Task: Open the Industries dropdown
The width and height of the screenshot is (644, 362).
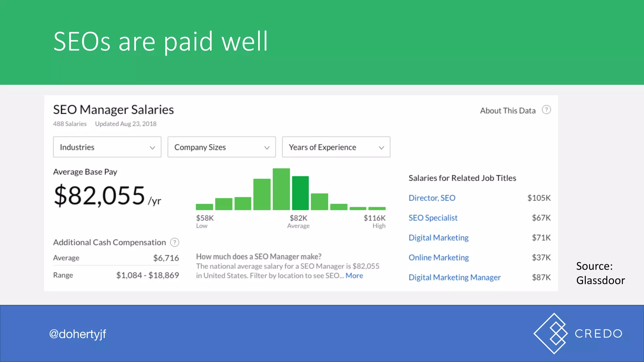Action: point(107,147)
